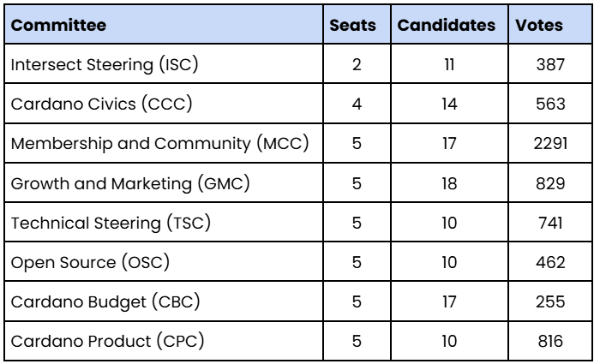Select the Open Source (OSC) cell
Viewport: 594px width, 364px height.
point(77,261)
